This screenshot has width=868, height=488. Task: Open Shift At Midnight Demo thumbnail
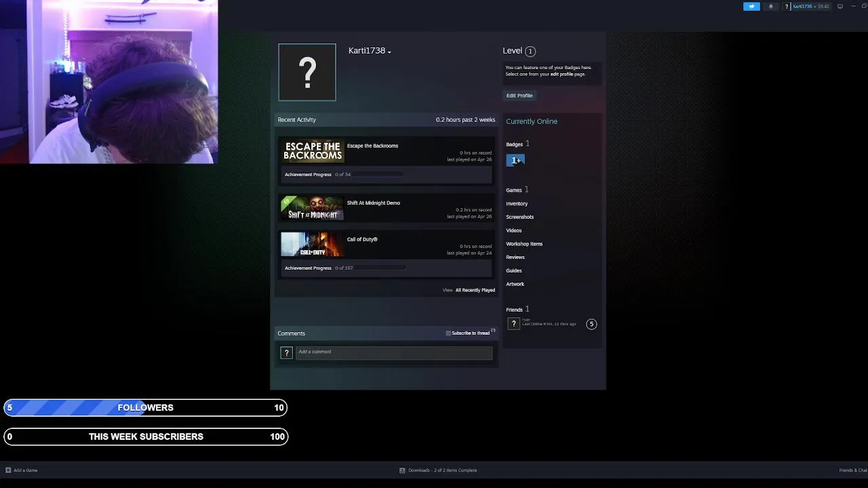[313, 208]
